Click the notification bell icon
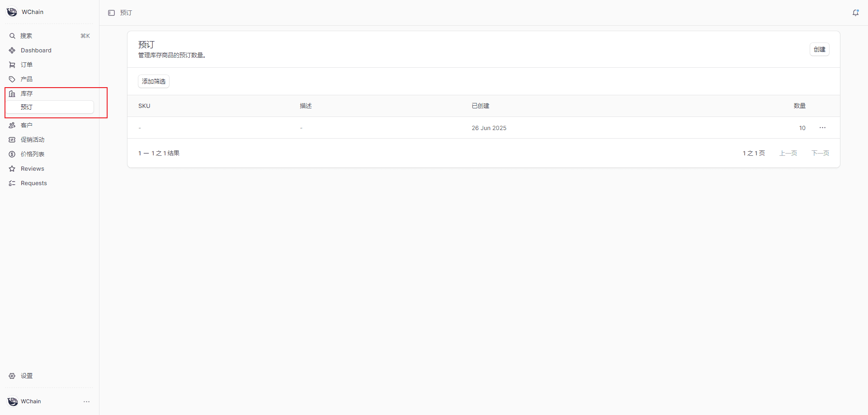 [x=855, y=13]
